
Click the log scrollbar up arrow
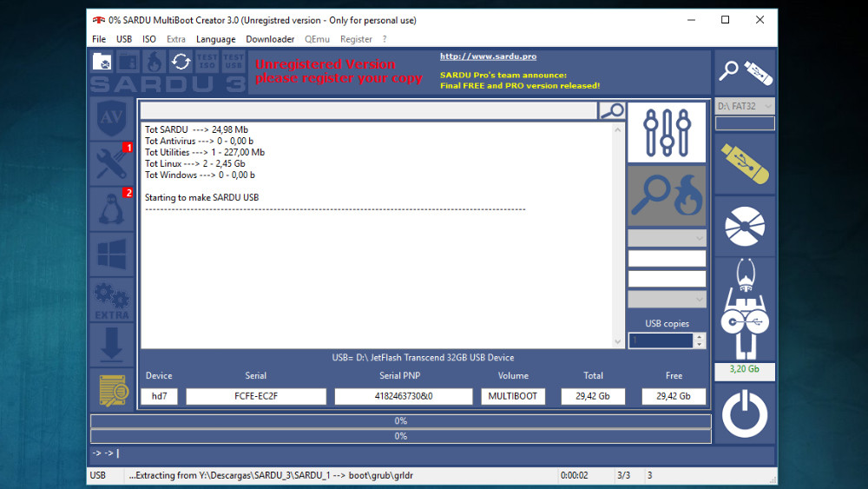[x=618, y=129]
